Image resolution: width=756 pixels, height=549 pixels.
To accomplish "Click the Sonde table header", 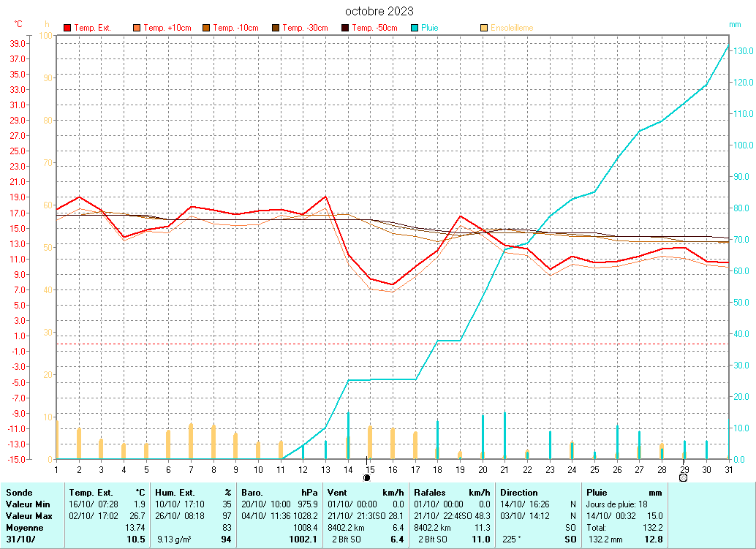I will tap(18, 493).
